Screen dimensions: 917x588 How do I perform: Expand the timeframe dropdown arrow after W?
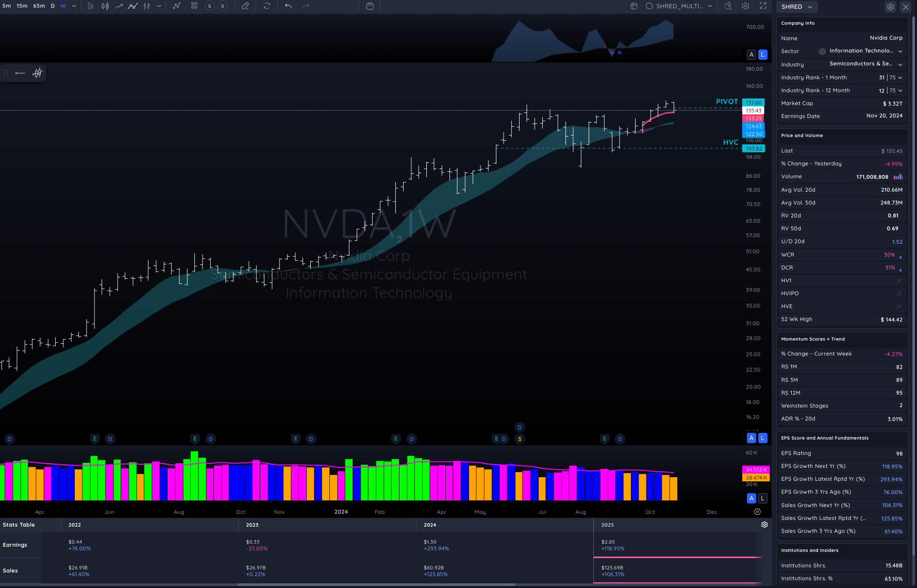pyautogui.click(x=74, y=6)
